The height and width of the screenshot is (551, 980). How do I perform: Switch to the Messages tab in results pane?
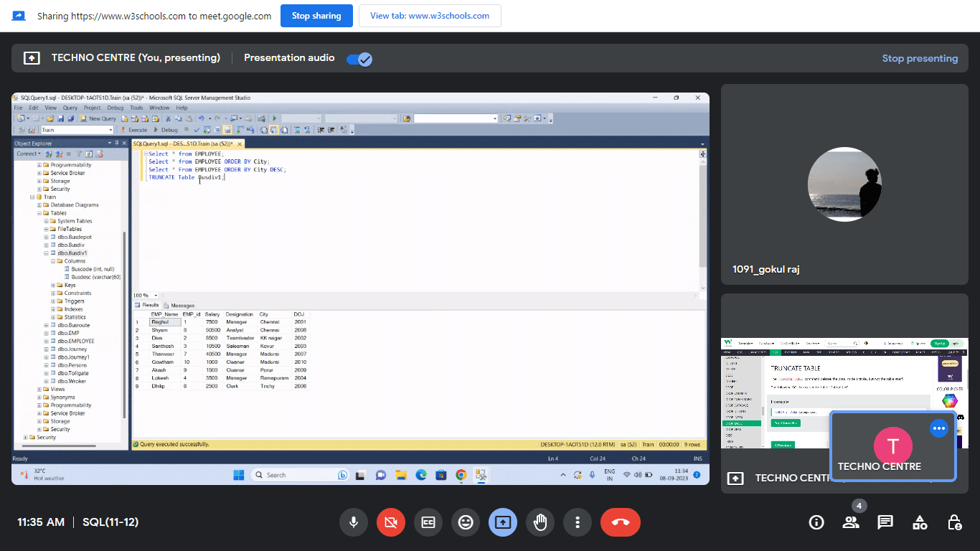point(179,306)
